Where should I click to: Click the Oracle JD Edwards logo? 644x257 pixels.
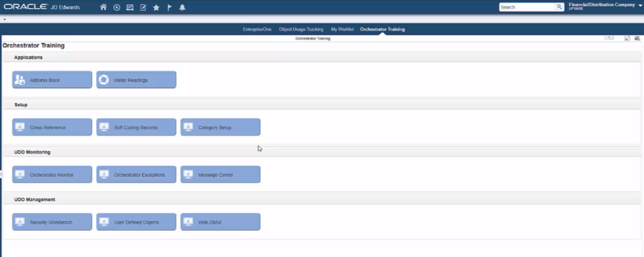point(42,7)
